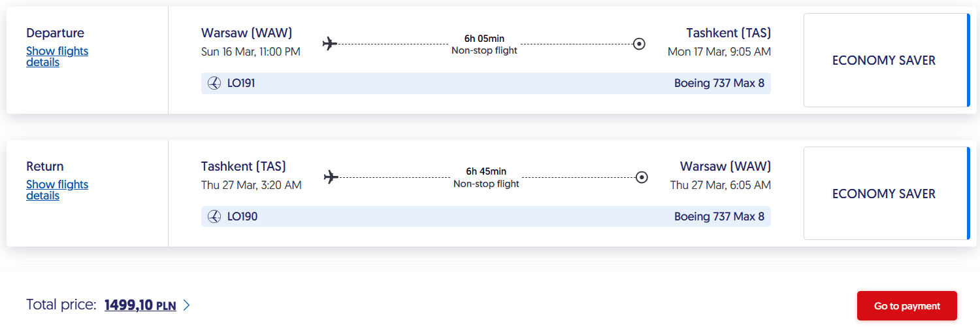Click the LOT airline logo next to LO190
This screenshot has width=980, height=327.
[214, 216]
